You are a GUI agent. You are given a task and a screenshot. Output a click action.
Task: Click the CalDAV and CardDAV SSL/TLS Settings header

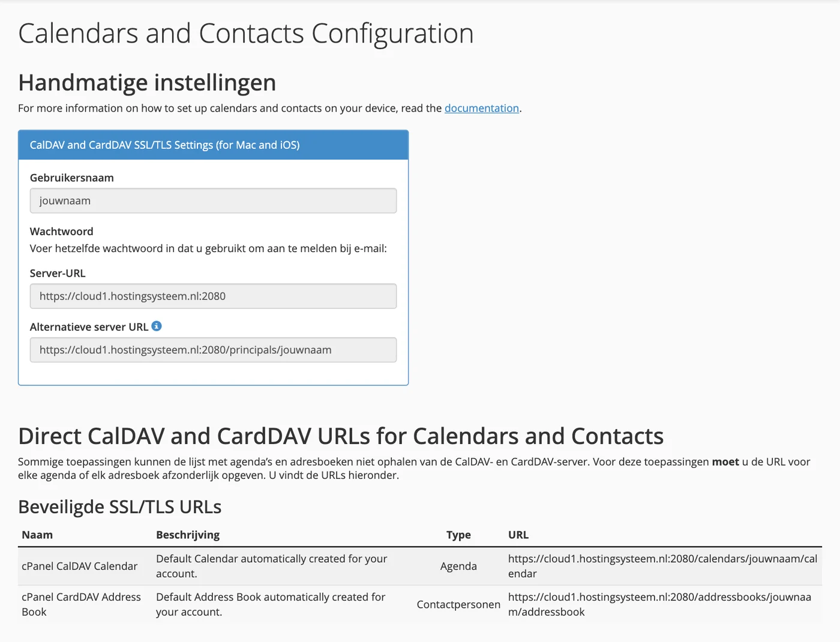tap(213, 145)
